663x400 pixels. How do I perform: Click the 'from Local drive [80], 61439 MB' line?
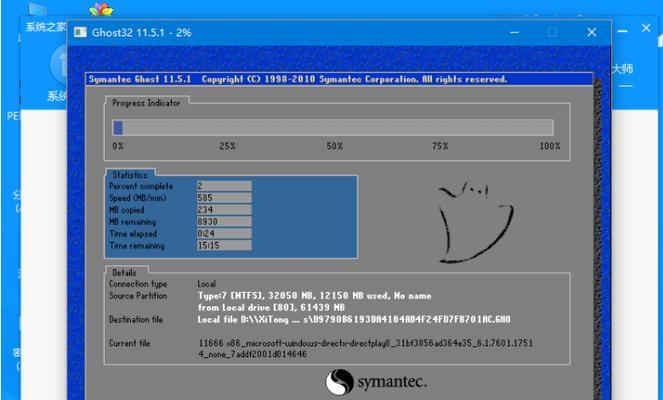pyautogui.click(x=271, y=307)
